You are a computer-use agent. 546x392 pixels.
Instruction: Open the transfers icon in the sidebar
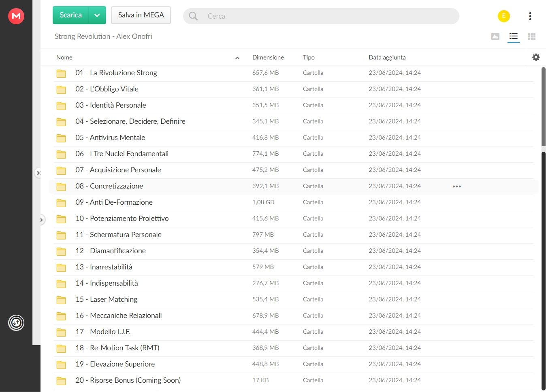click(x=16, y=323)
